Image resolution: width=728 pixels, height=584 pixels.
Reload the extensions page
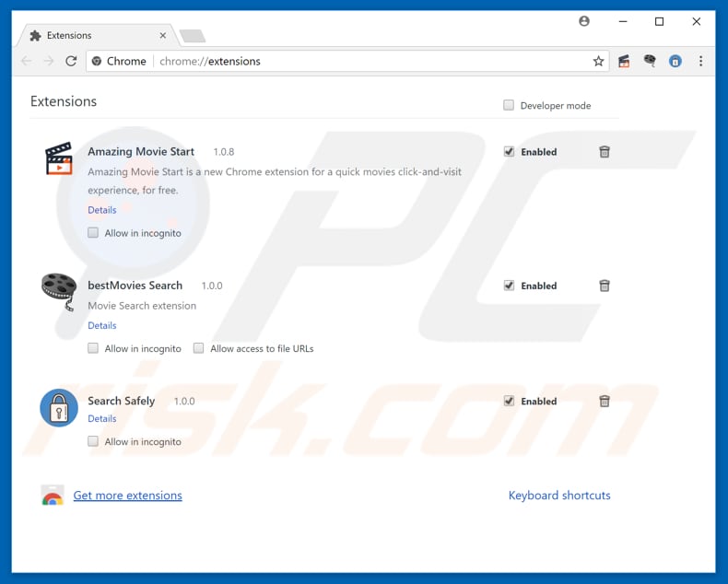coord(71,62)
